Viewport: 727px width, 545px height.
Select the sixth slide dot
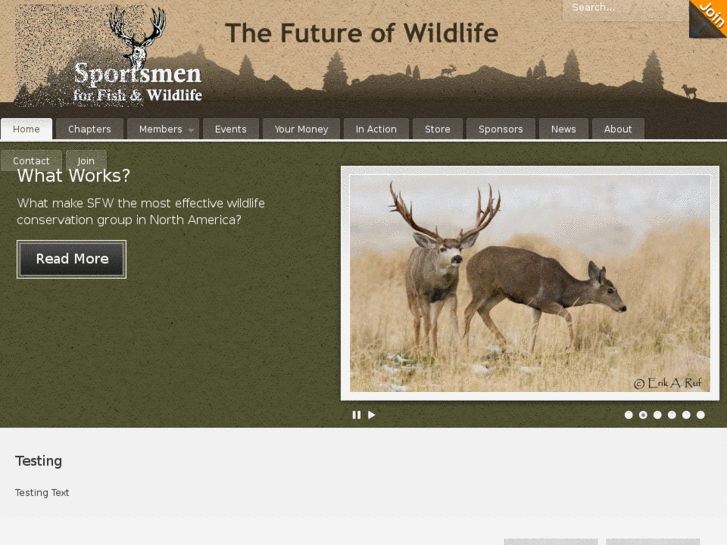pyautogui.click(x=701, y=415)
